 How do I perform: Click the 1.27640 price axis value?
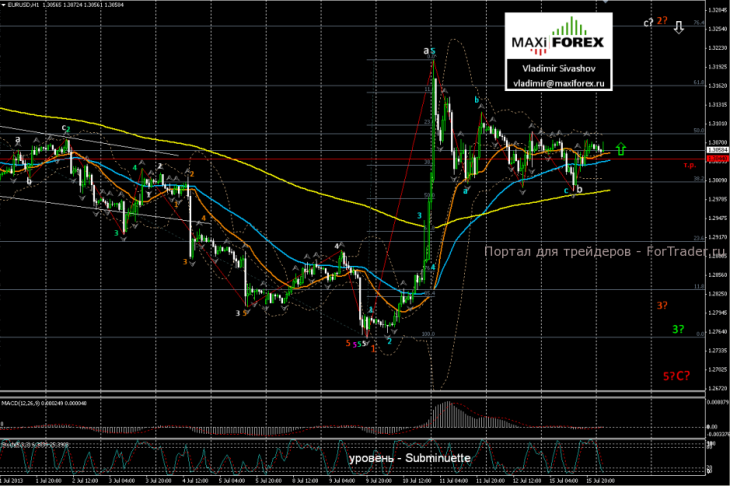pos(717,331)
